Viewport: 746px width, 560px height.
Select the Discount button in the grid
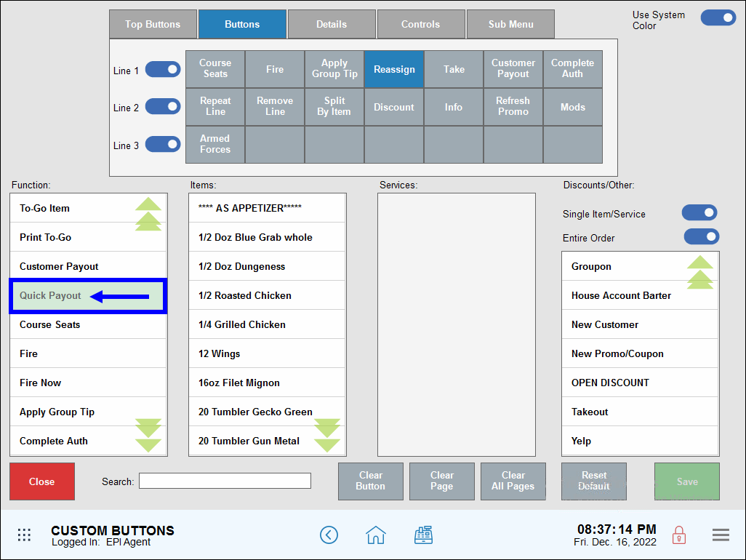393,106
